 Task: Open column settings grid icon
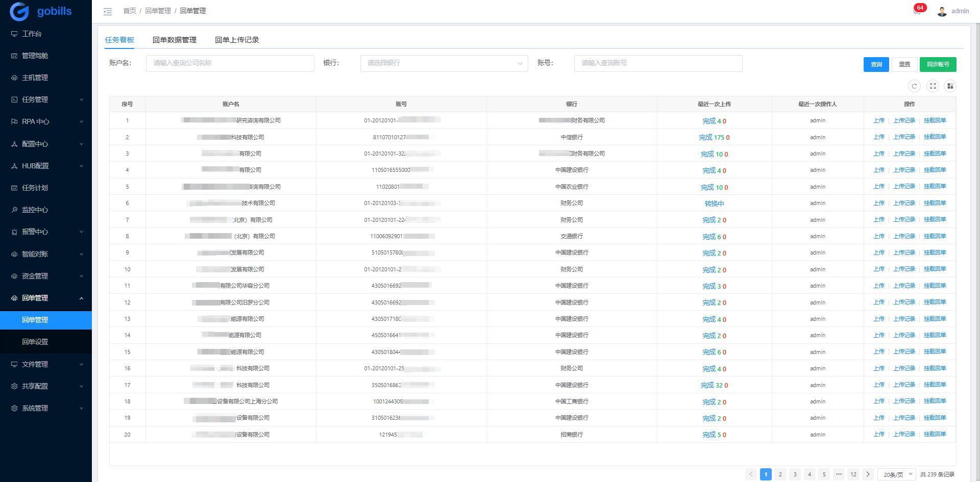(950, 86)
